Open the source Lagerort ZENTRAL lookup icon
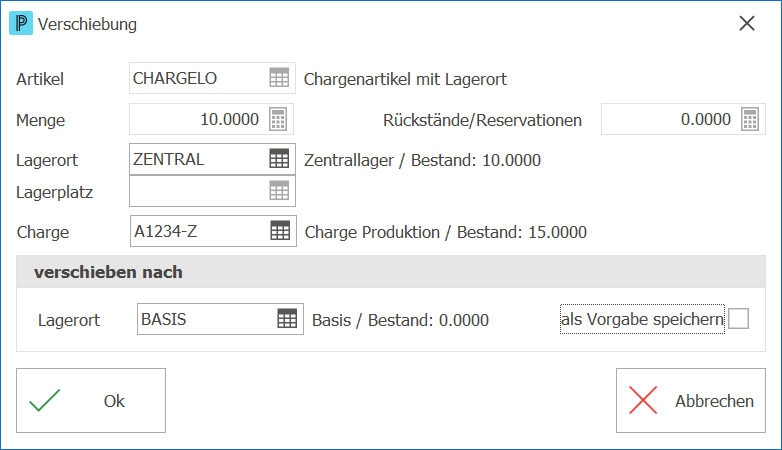The width and height of the screenshot is (782, 450). [279, 159]
